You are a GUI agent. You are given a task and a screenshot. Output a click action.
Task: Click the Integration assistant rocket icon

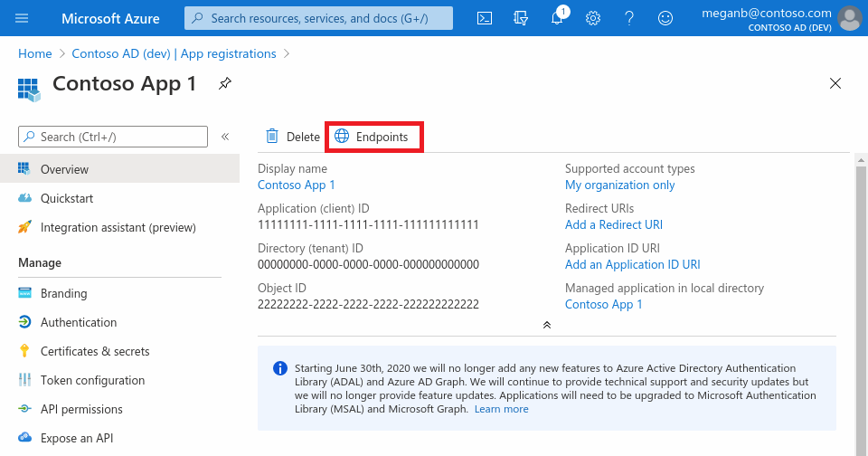(x=24, y=226)
